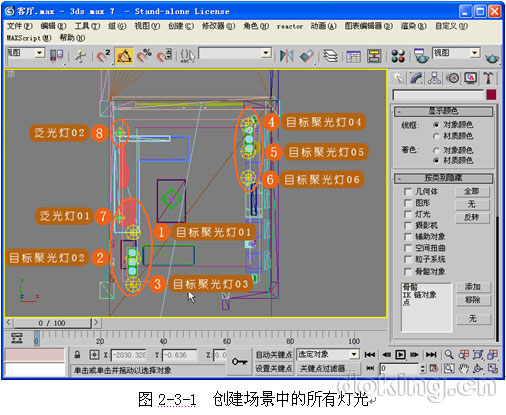Image resolution: width=506 pixels, height=415 pixels.
Task: Open the 渲染 menu
Action: point(414,26)
